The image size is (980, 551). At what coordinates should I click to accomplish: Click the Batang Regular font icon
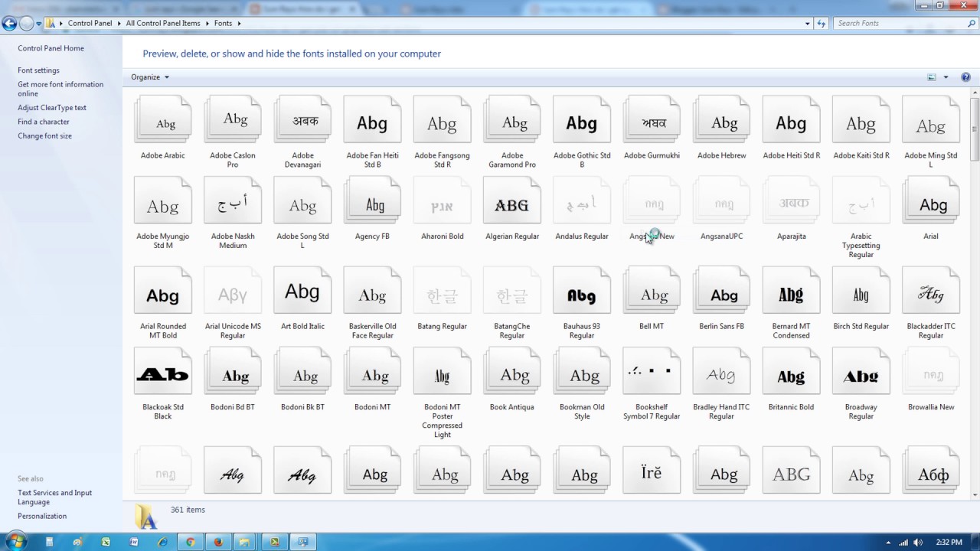pyautogui.click(x=442, y=292)
